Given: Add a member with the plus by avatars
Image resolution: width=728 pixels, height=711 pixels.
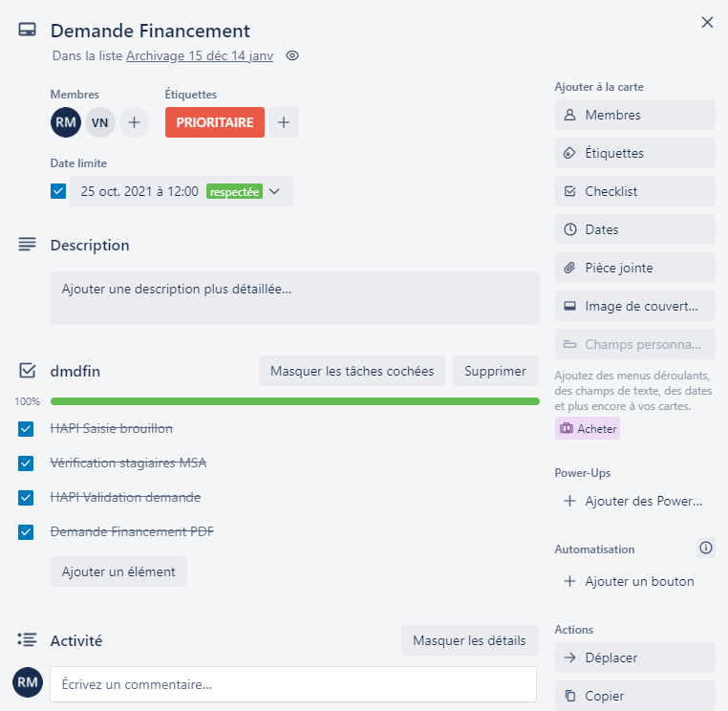Looking at the screenshot, I should 134,122.
